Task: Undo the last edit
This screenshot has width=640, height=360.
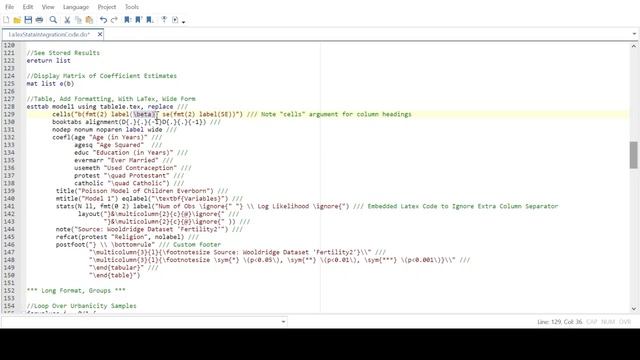Action: (103, 20)
